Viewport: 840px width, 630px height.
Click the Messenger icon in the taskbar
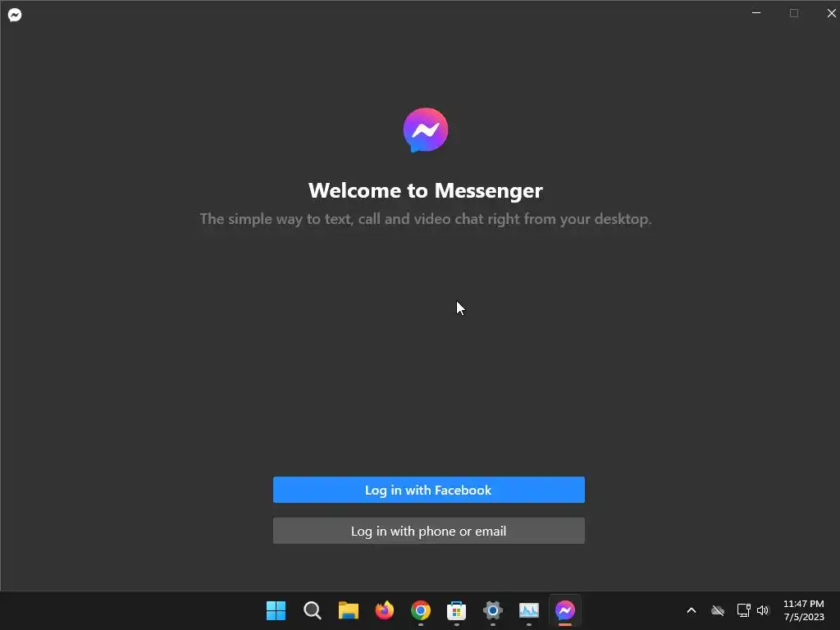pos(565,610)
